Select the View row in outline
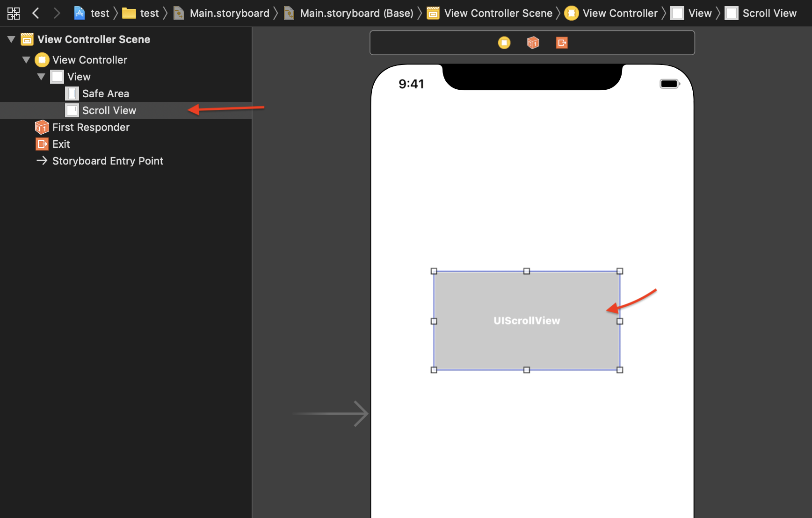Viewport: 812px width, 518px height. tap(126, 77)
